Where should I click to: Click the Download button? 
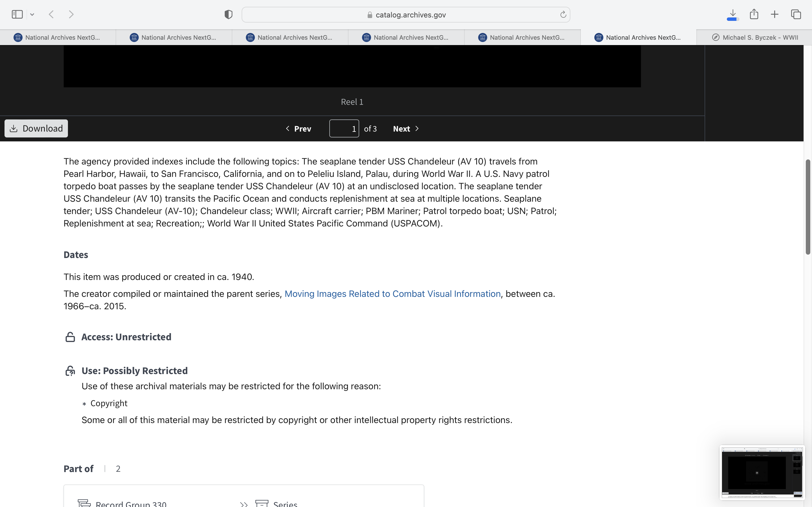(x=36, y=128)
